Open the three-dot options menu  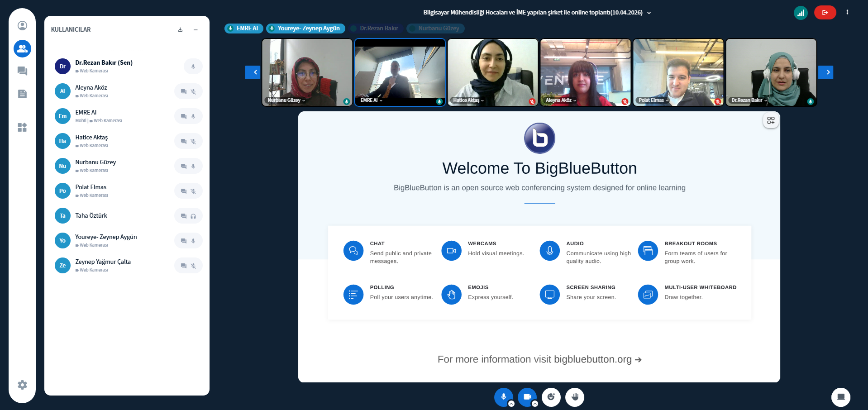click(847, 13)
